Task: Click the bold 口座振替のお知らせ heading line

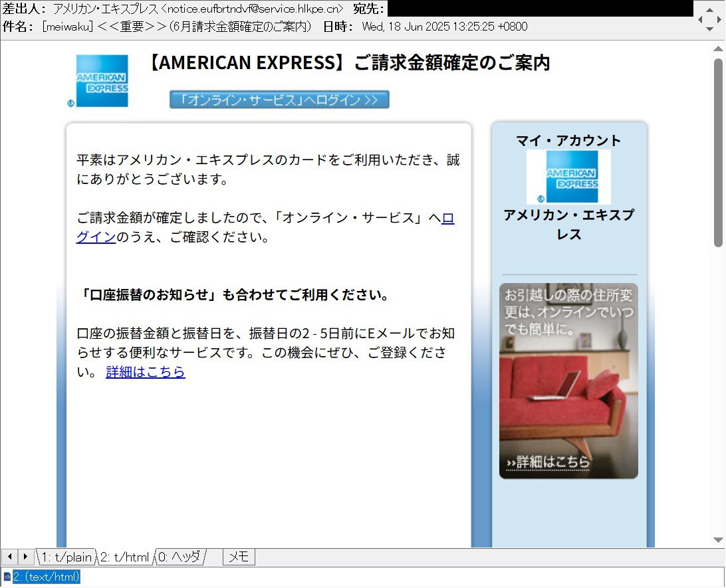Action: click(x=235, y=295)
